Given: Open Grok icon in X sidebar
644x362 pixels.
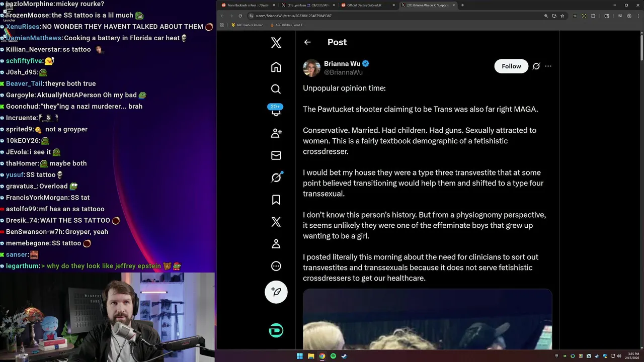Looking at the screenshot, I should (276, 177).
